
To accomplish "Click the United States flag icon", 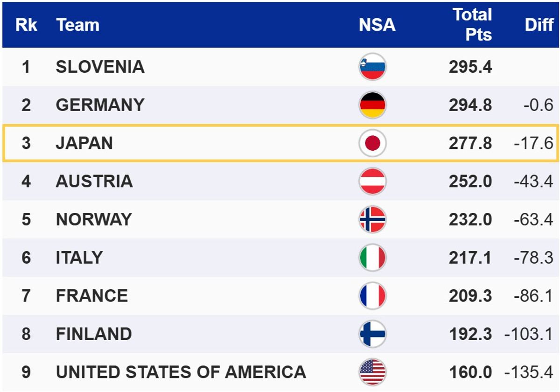I will tap(372, 372).
